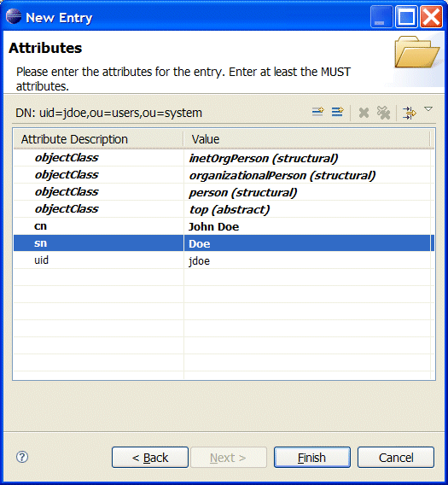448x485 pixels.
Task: Maximize the New Entry window
Action: pyautogui.click(x=406, y=16)
